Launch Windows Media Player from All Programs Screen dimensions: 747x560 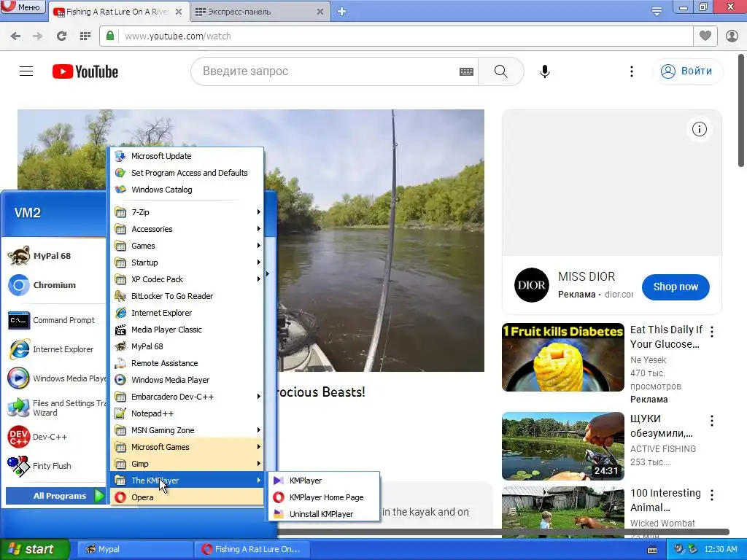pyautogui.click(x=187, y=380)
